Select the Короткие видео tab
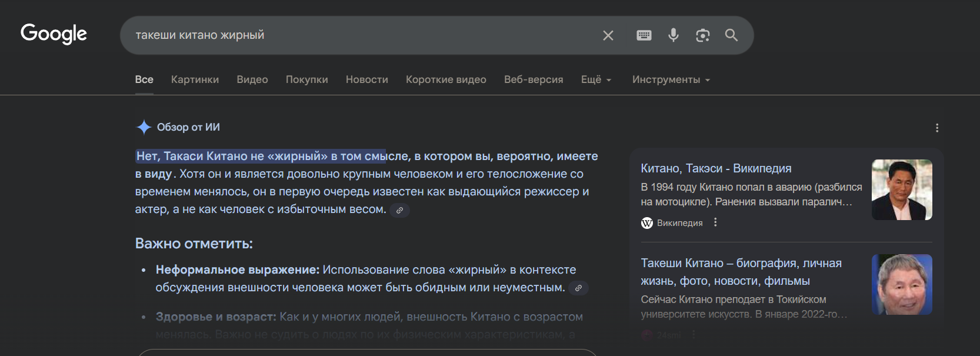 (446, 80)
